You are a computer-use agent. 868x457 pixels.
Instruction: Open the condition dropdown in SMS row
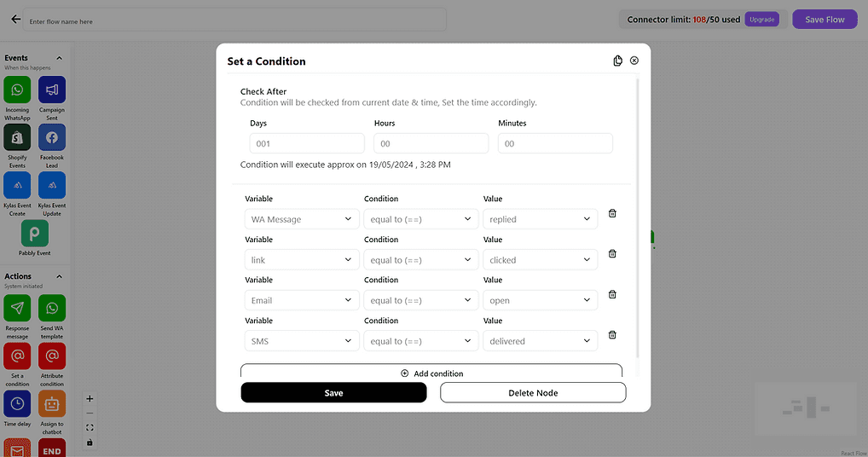[420, 341]
